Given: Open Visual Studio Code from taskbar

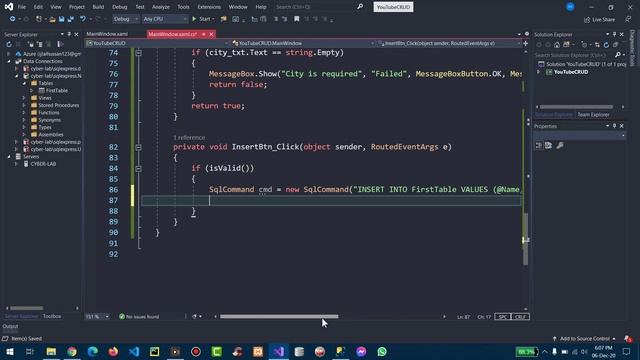Looking at the screenshot, I should click(x=134, y=351).
